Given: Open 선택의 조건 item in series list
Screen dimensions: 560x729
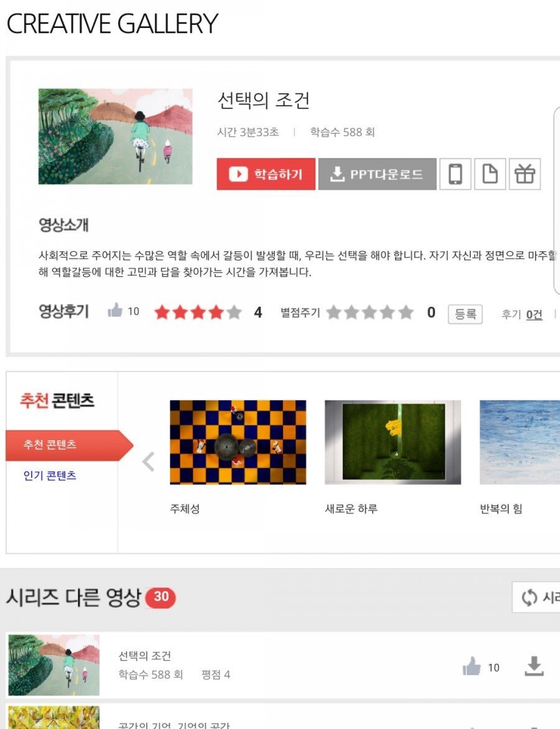Looking at the screenshot, I should pyautogui.click(x=144, y=656).
